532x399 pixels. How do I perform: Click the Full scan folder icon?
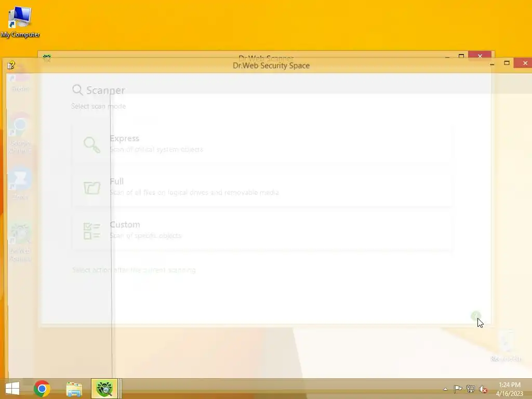point(92,188)
